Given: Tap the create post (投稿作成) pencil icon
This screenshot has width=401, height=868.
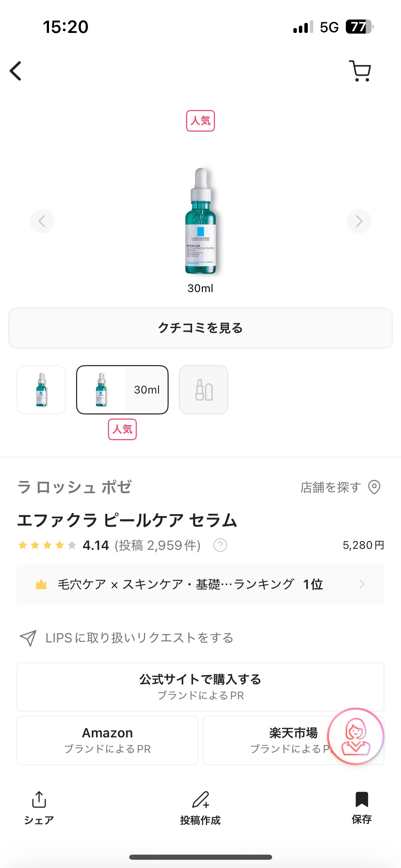Looking at the screenshot, I should point(200,800).
